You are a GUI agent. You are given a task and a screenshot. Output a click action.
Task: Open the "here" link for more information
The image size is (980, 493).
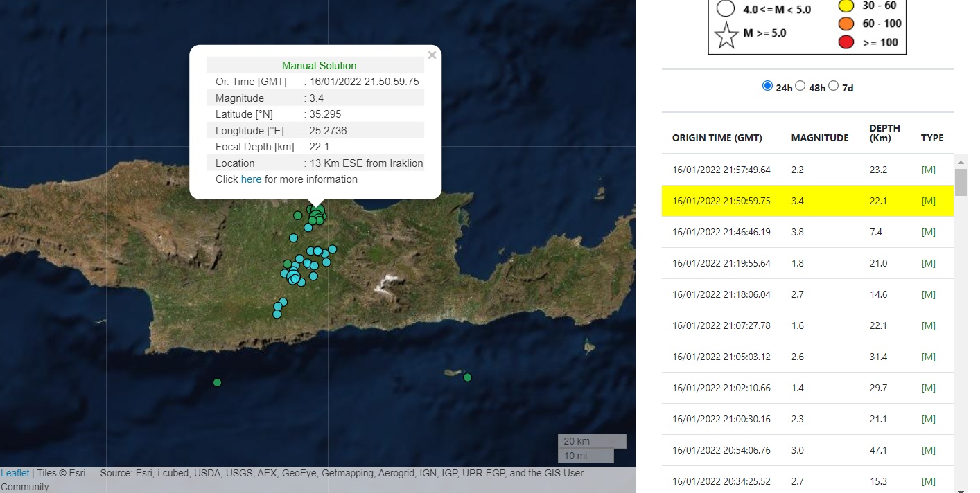point(251,179)
